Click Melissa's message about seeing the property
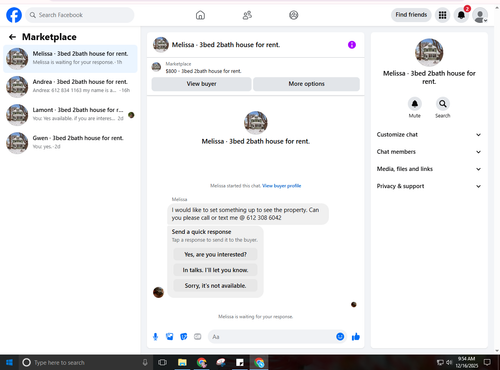The width and height of the screenshot is (500, 370). (248, 214)
